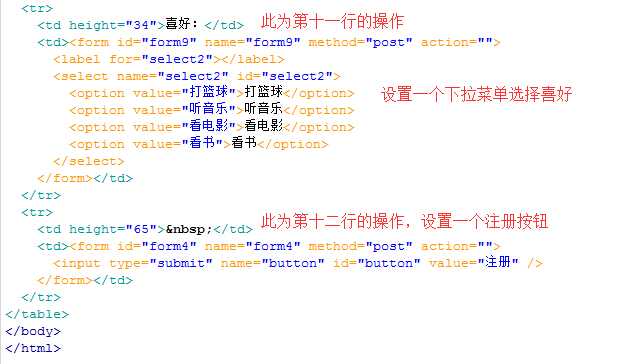This screenshot has width=635, height=364.
Task: Click the id="form9" attribute value
Action: tap(157, 42)
